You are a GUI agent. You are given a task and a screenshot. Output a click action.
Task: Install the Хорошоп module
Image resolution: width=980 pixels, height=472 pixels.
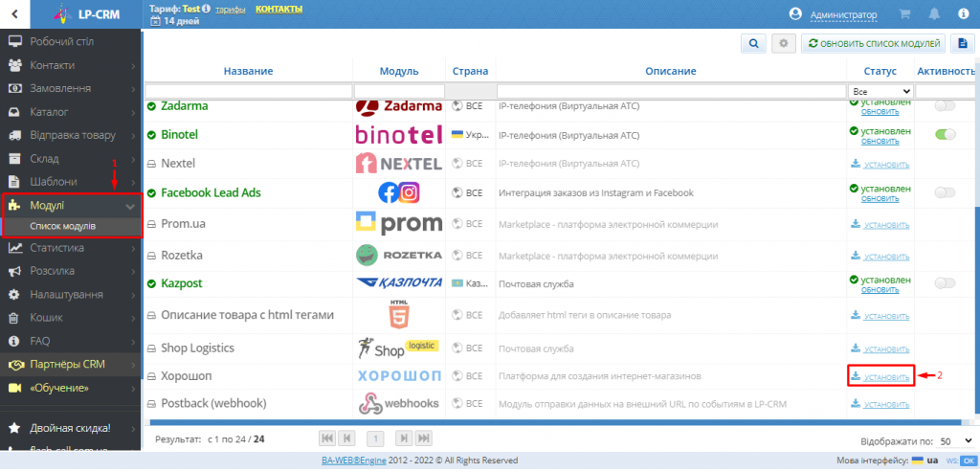click(x=880, y=377)
